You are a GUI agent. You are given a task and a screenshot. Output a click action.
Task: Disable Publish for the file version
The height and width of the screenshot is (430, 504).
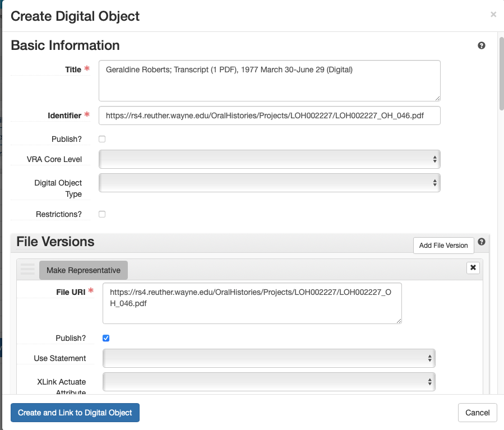[106, 337]
